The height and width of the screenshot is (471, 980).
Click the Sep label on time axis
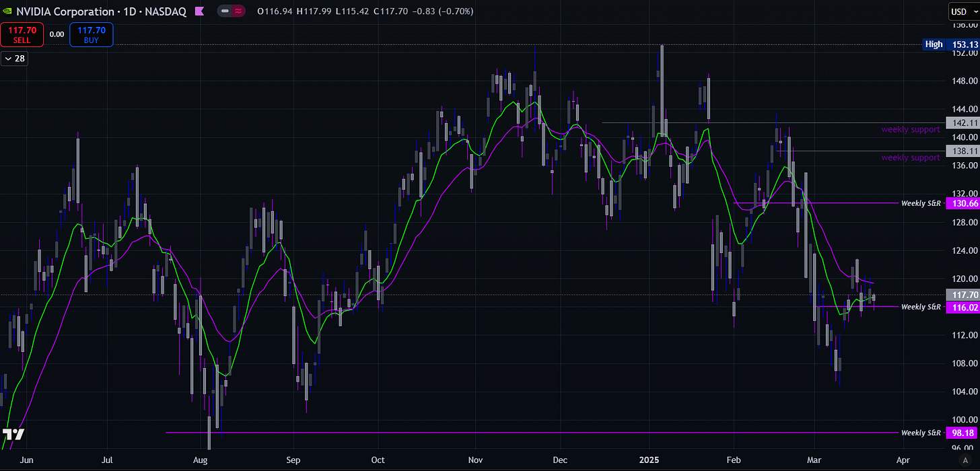(x=293, y=460)
